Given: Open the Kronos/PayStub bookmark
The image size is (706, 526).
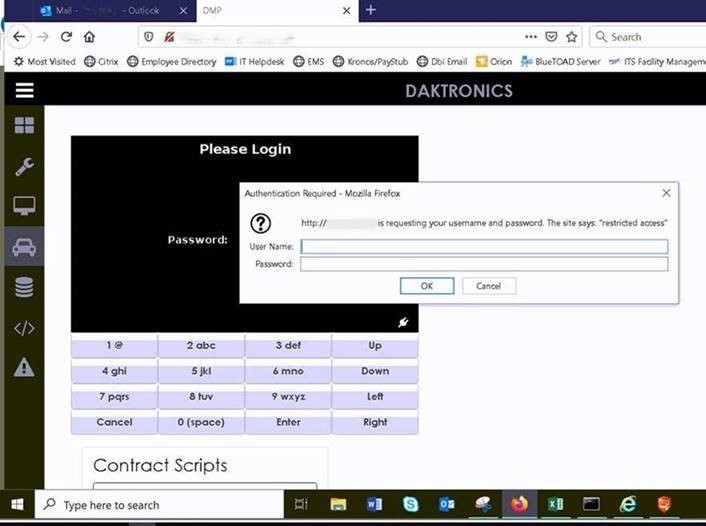Looking at the screenshot, I should point(370,61).
